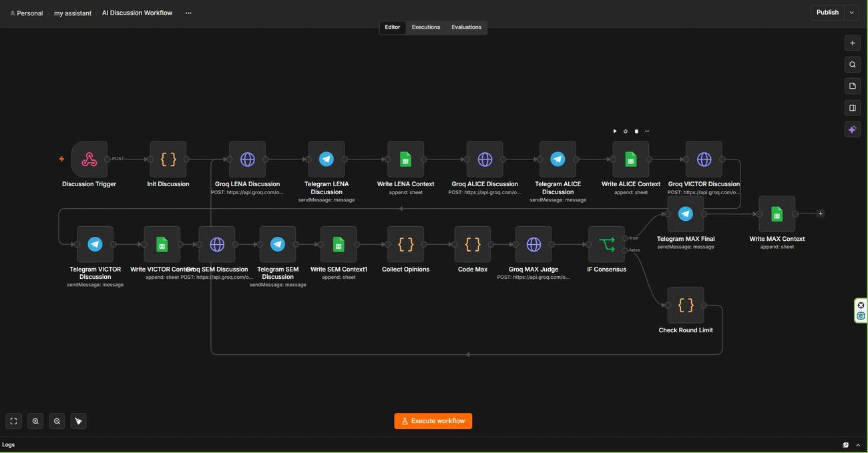Select the Groq VICTOR Discussion node

(704, 159)
